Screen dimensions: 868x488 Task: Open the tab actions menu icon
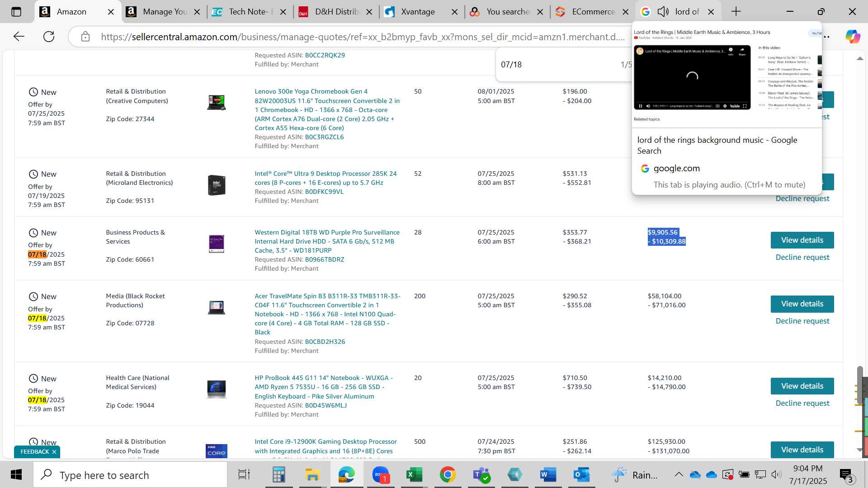[16, 12]
